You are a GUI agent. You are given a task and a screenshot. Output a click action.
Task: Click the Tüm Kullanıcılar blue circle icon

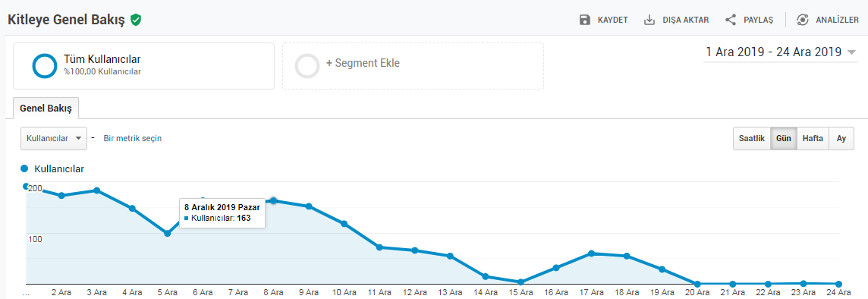(44, 65)
